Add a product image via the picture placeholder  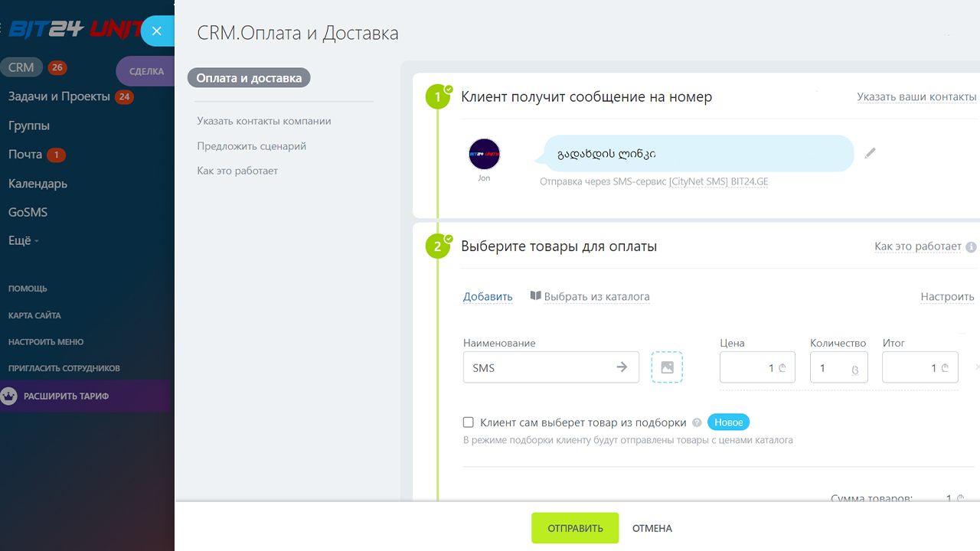tap(667, 367)
